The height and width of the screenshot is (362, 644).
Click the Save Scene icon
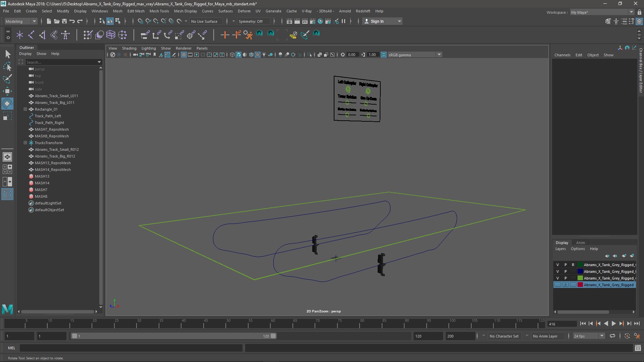click(64, 21)
